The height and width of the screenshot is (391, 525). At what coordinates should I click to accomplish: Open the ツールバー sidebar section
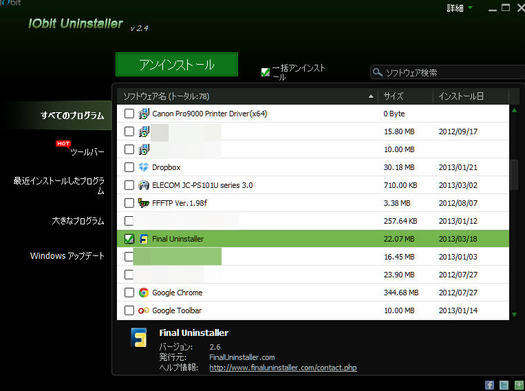87,152
